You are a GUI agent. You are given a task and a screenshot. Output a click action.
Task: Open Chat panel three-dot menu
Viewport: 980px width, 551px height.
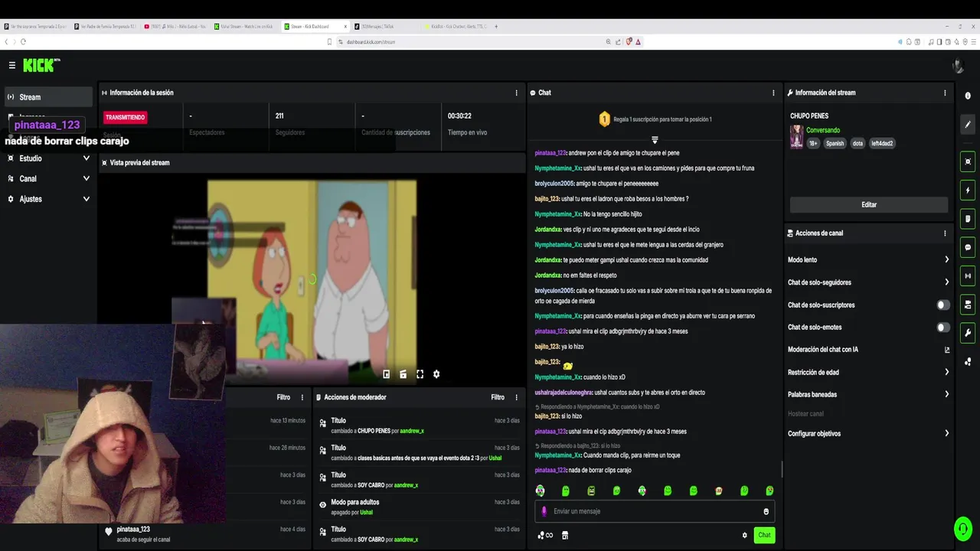point(773,93)
